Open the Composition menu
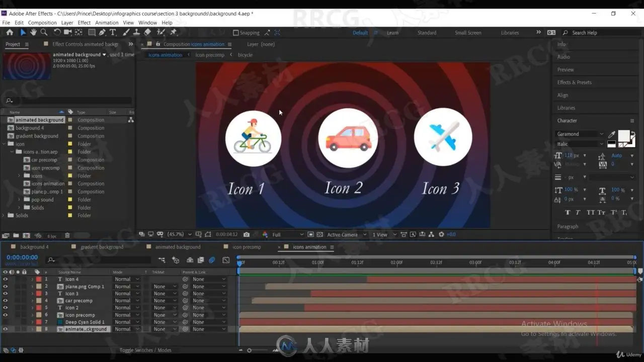The height and width of the screenshot is (362, 644). 42,23
